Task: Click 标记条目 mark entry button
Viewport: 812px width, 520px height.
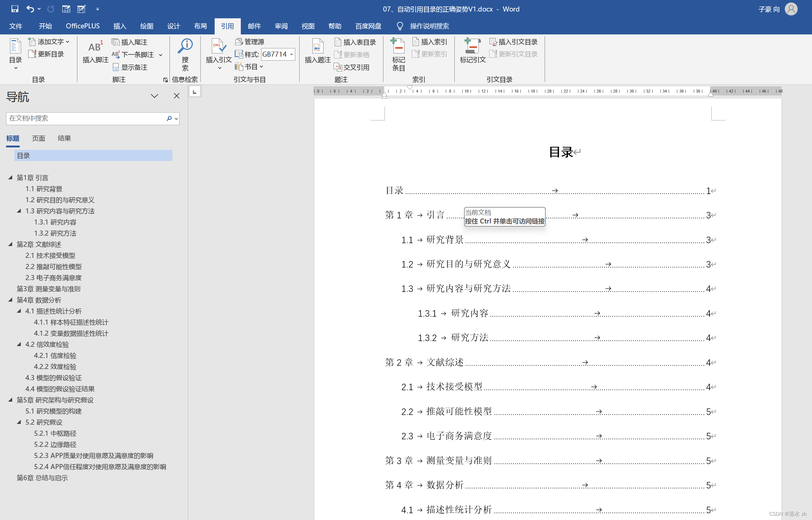Action: (x=398, y=54)
